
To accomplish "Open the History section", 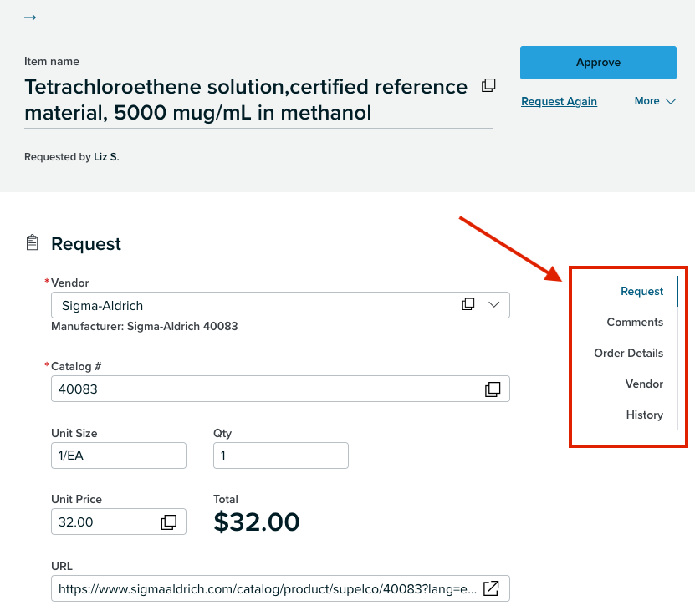I will point(645,415).
